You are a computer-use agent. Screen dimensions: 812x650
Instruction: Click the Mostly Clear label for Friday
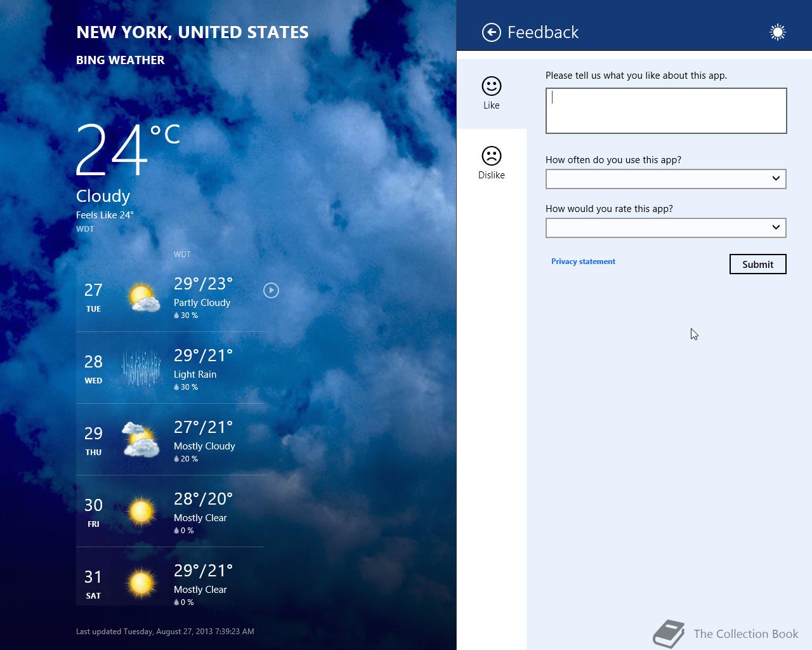point(200,518)
